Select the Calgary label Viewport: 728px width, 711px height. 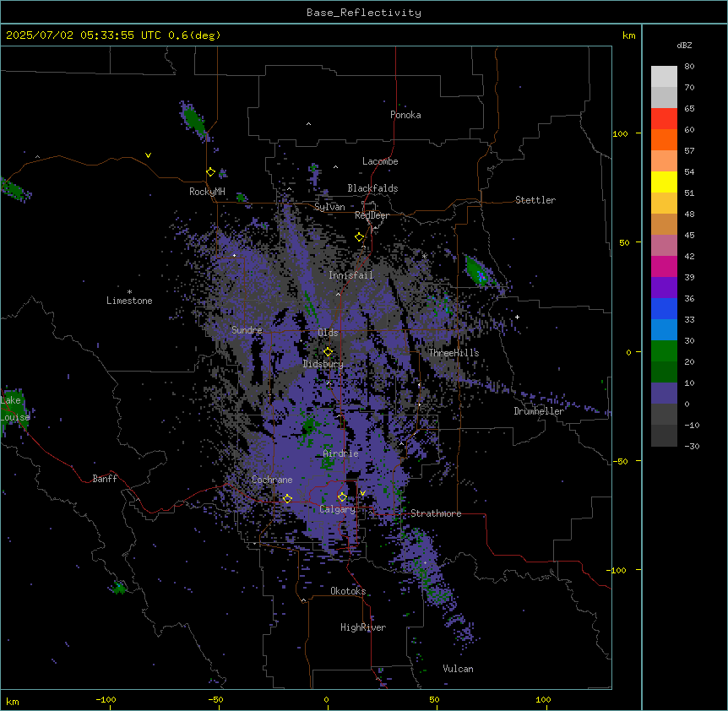[337, 509]
